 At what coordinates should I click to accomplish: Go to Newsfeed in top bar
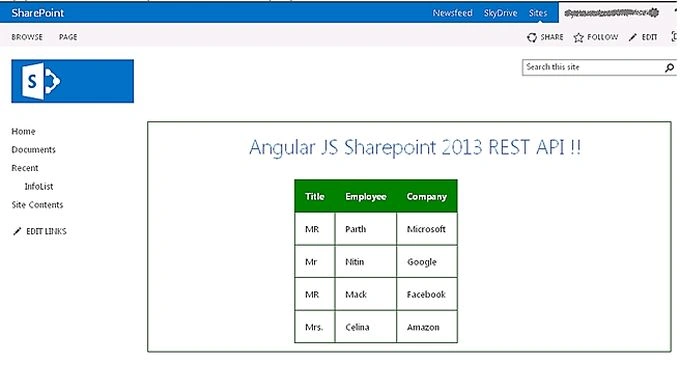[452, 13]
